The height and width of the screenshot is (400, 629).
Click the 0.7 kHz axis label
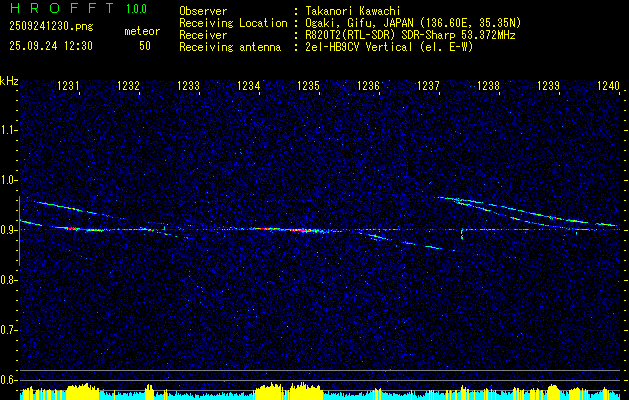click(8, 330)
